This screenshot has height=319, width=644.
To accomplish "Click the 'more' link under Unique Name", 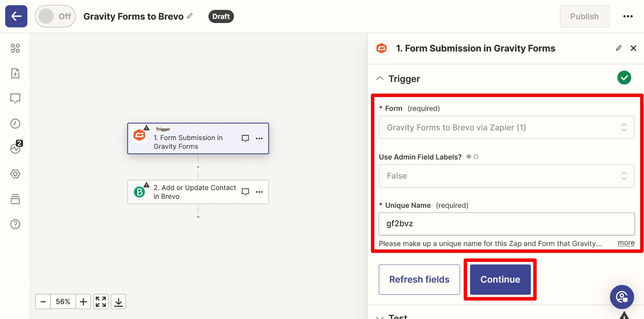I will [626, 243].
